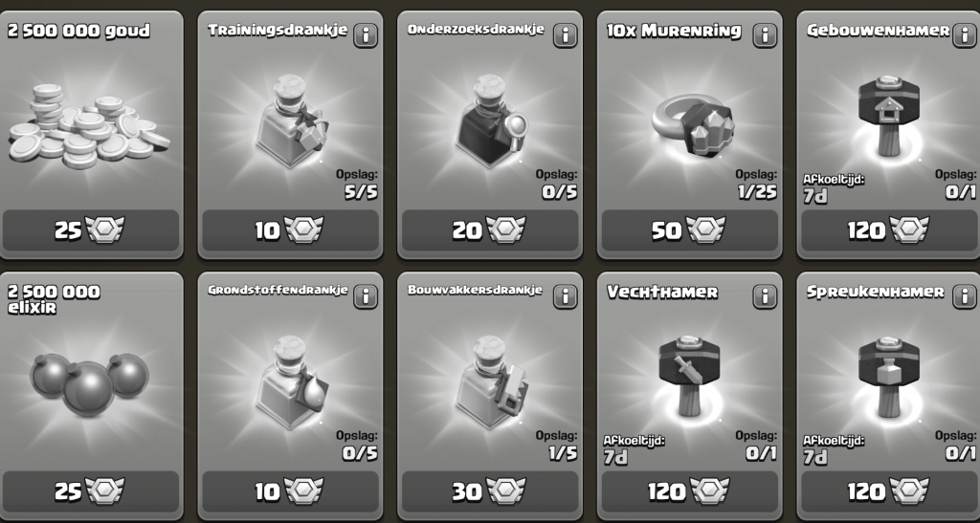Purchase Onderzoeksdrankje for 20 medals
This screenshot has width=980, height=523.
coord(490,230)
